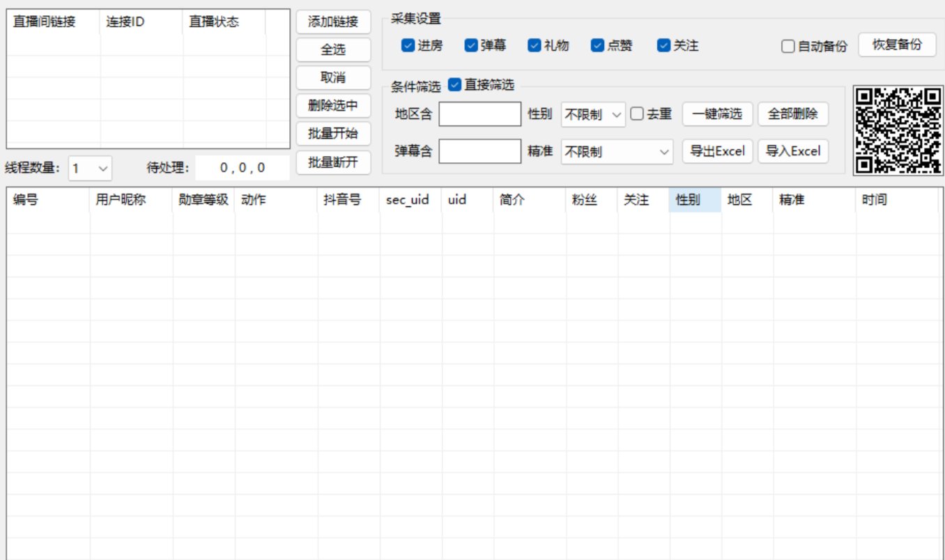
Task: Click 取消 to cancel selection
Action: coord(333,77)
